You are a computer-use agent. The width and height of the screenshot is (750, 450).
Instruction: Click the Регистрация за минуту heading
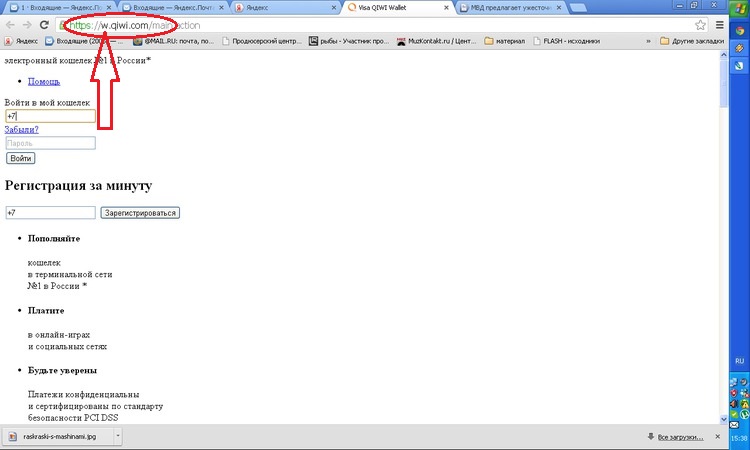click(x=78, y=186)
